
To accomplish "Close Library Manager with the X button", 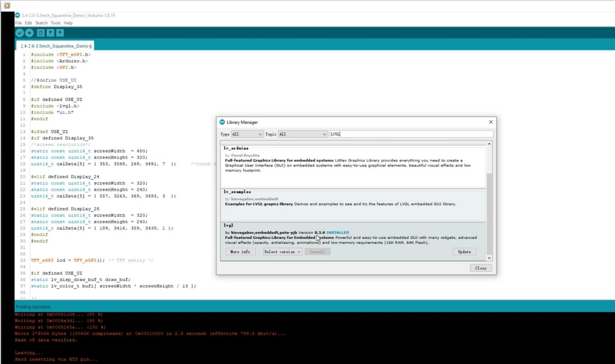I will pyautogui.click(x=490, y=122).
